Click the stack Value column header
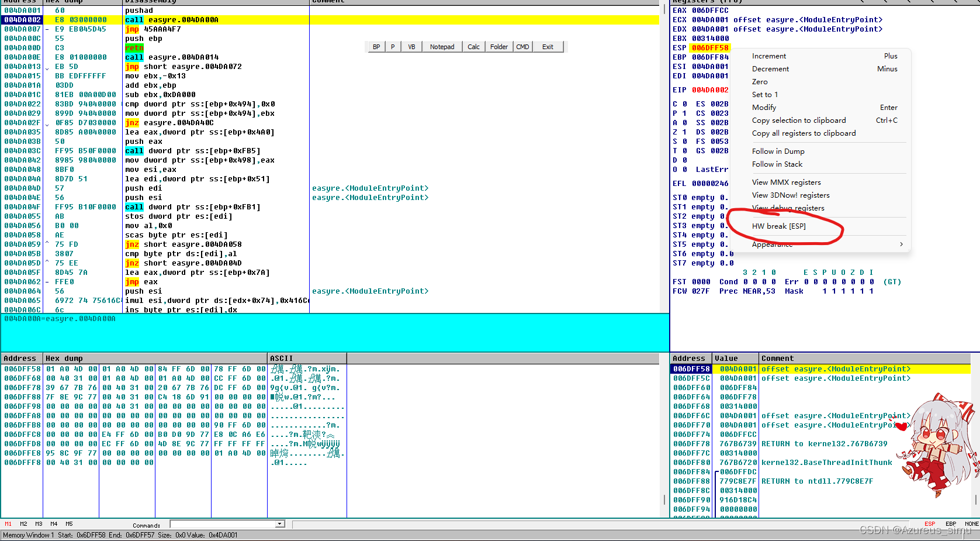 click(x=735, y=359)
